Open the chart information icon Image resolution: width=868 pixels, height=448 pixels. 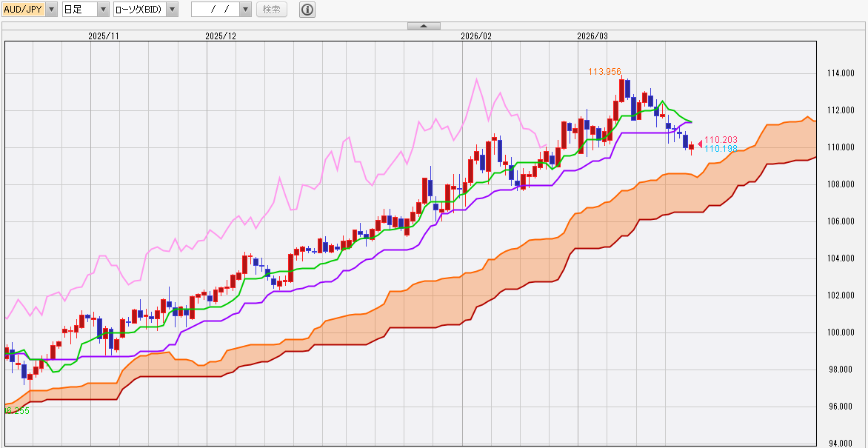[x=307, y=10]
